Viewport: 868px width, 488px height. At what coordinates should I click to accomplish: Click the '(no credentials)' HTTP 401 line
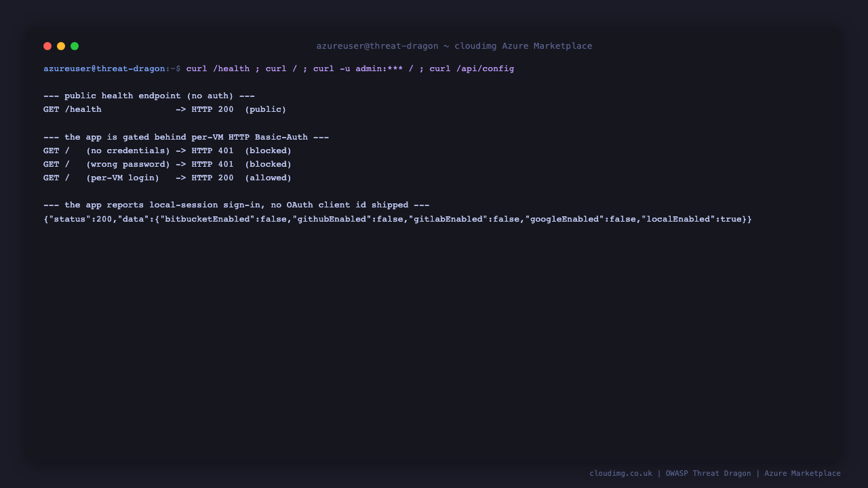[x=167, y=151]
